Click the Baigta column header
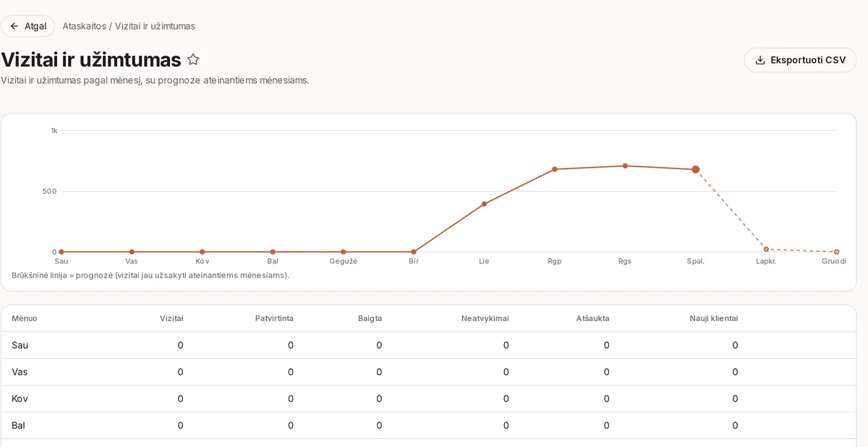868x447 pixels. click(x=370, y=318)
